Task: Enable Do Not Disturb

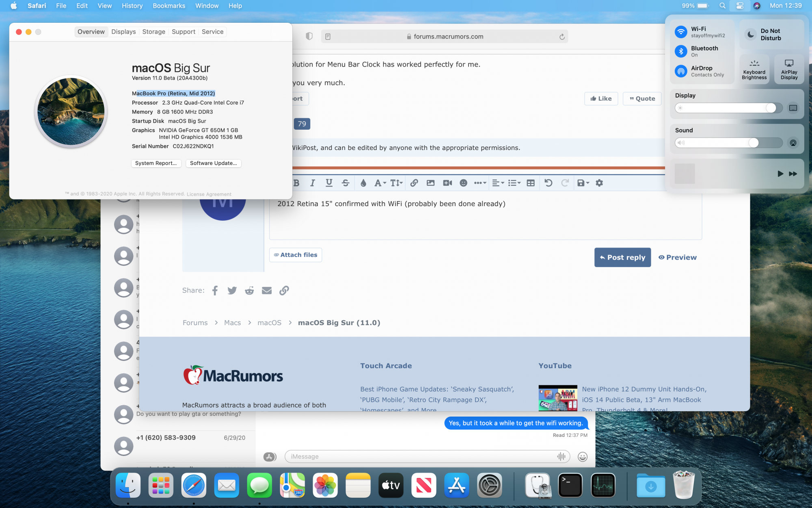Action: [751, 35]
